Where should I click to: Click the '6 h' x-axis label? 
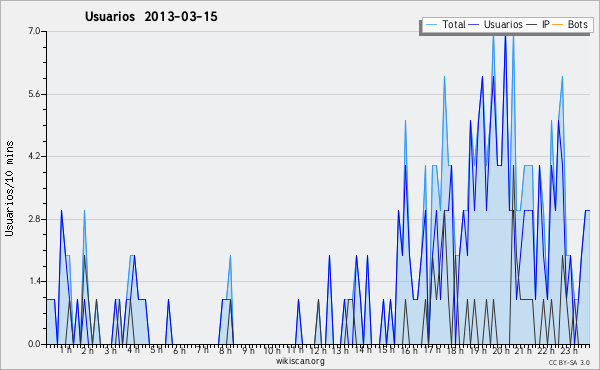tap(179, 350)
